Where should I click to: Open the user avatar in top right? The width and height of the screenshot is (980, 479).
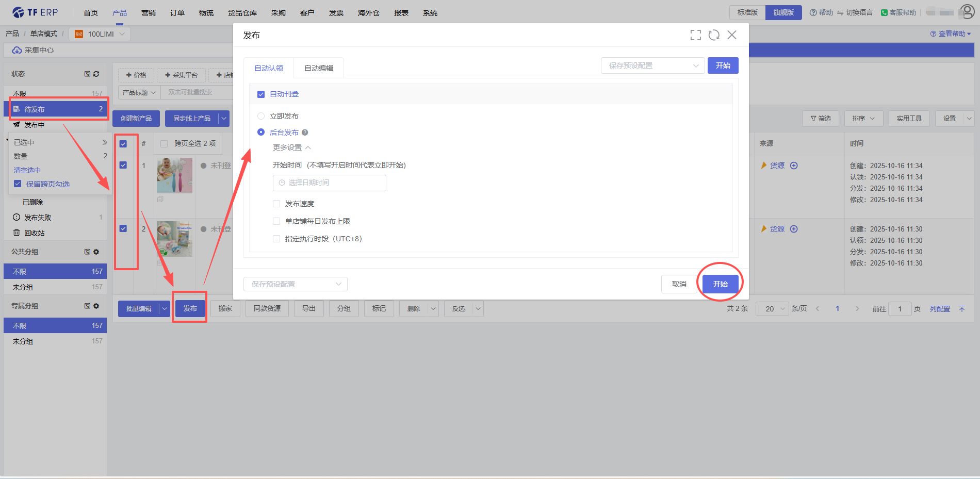click(x=967, y=12)
